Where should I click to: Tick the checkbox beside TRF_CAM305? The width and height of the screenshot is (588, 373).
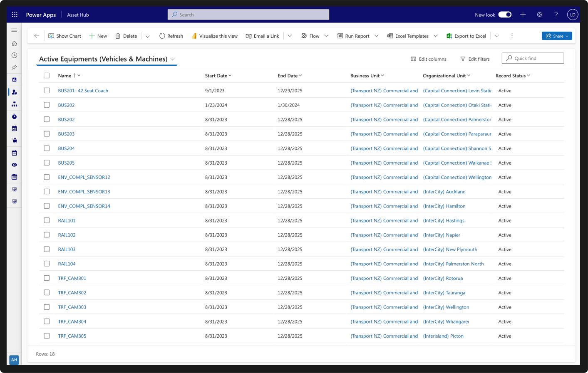point(47,336)
